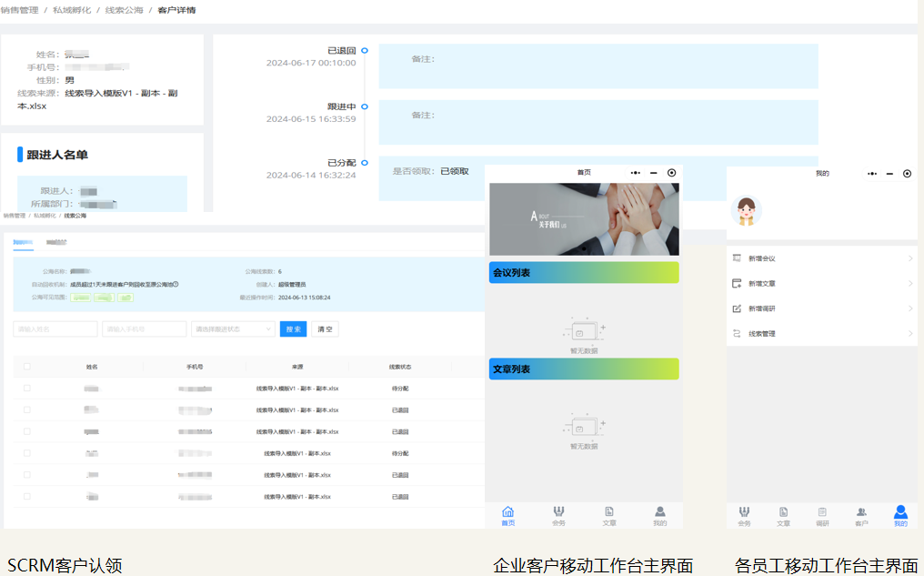Tap the user avatar on 我的 page

coord(747,211)
